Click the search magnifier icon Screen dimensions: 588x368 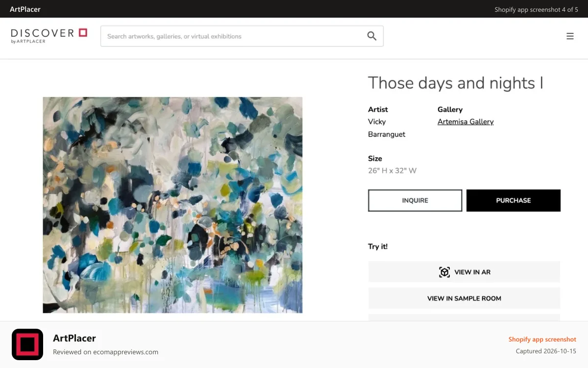click(x=372, y=36)
